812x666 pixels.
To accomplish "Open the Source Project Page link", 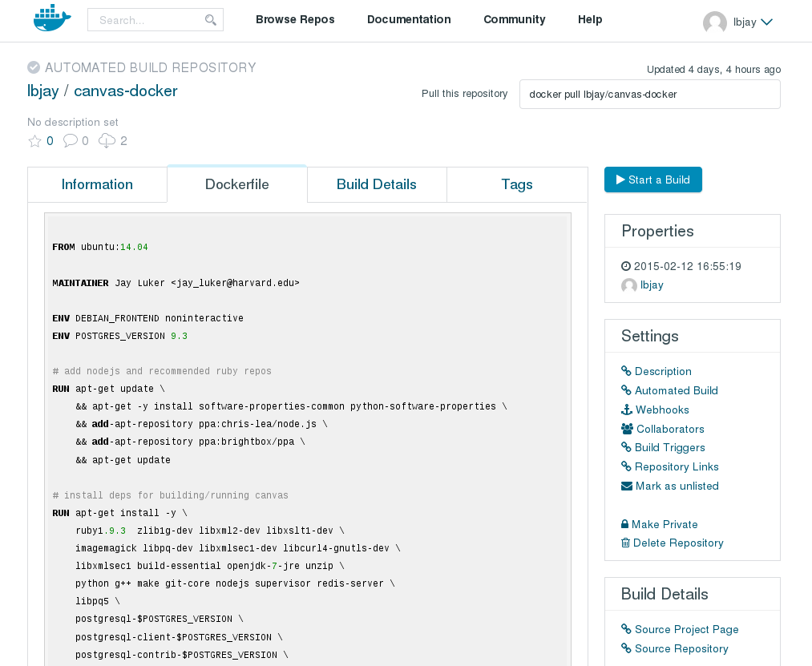I will coord(687,629).
